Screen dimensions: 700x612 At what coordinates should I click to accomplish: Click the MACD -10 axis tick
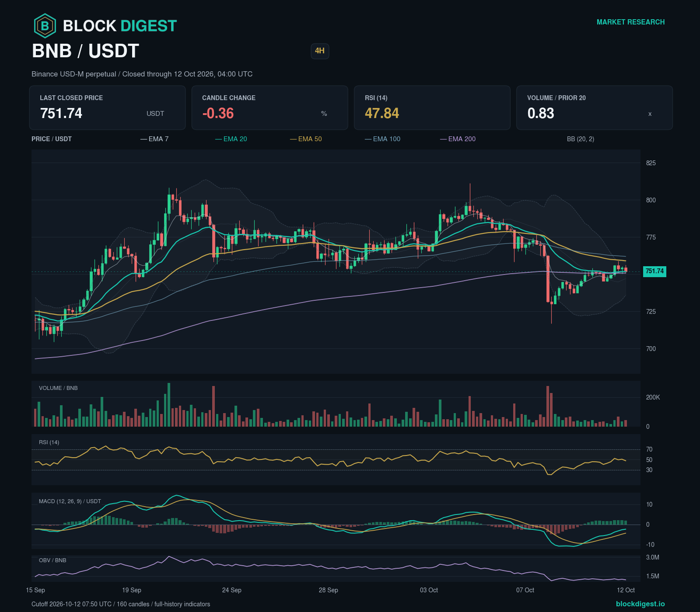651,545
